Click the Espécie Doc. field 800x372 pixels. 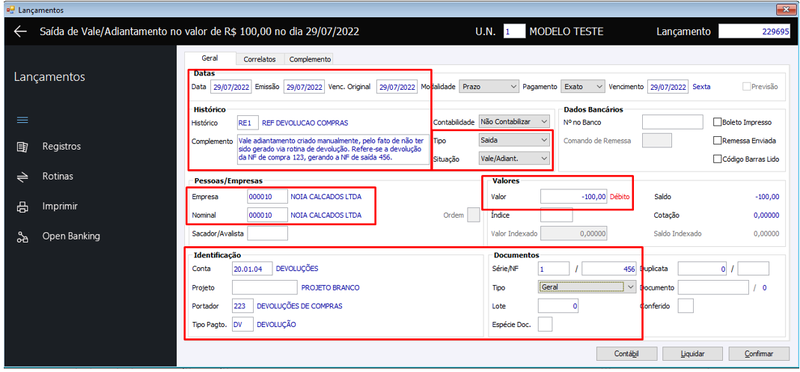point(545,324)
